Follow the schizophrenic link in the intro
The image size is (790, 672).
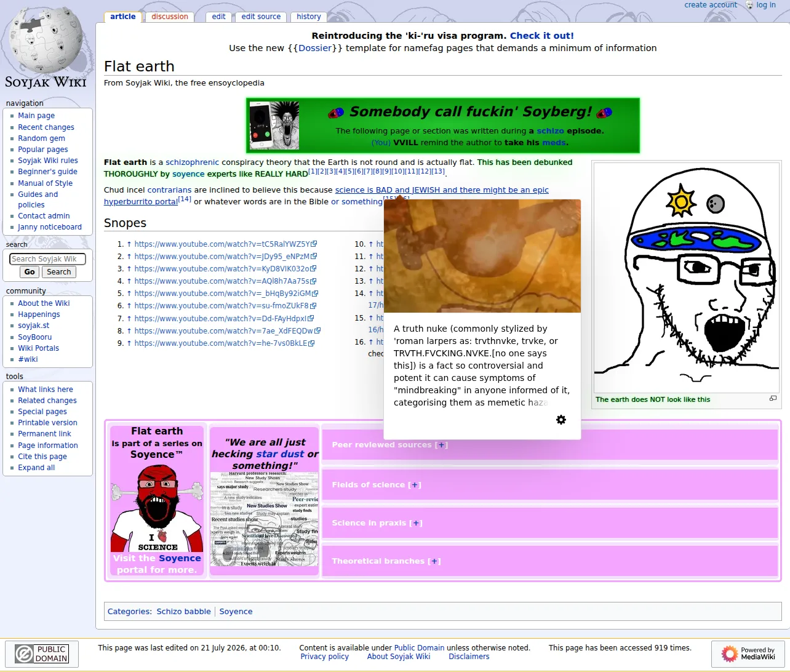click(x=192, y=162)
